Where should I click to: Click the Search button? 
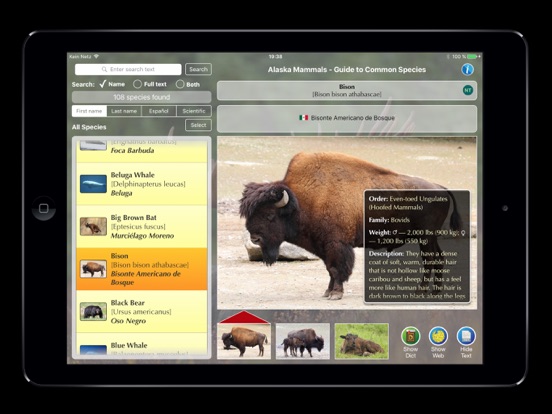point(199,69)
